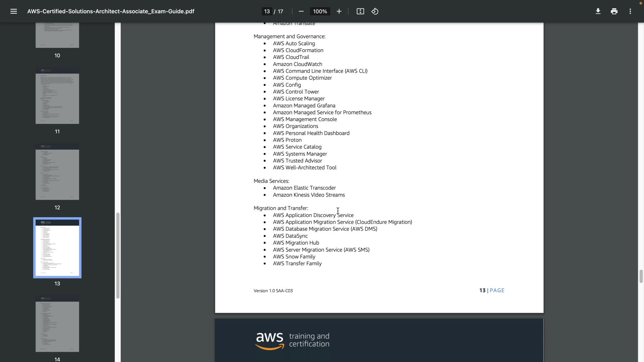Click the 100% zoom level field
Image resolution: width=644 pixels, height=362 pixels.
pos(320,11)
